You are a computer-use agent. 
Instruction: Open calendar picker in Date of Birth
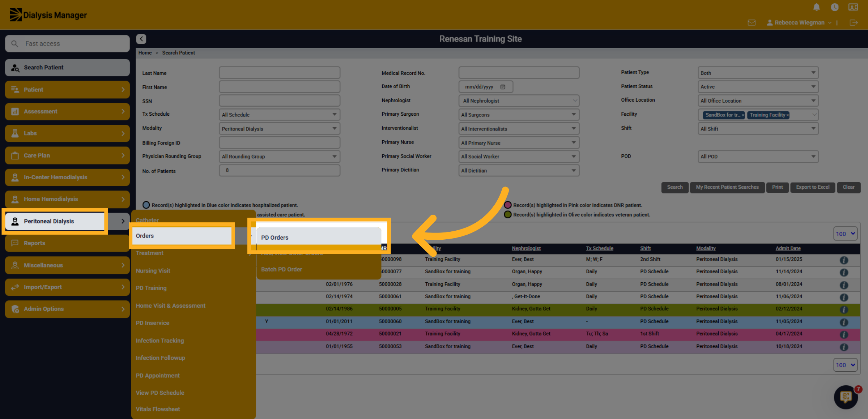tap(503, 87)
